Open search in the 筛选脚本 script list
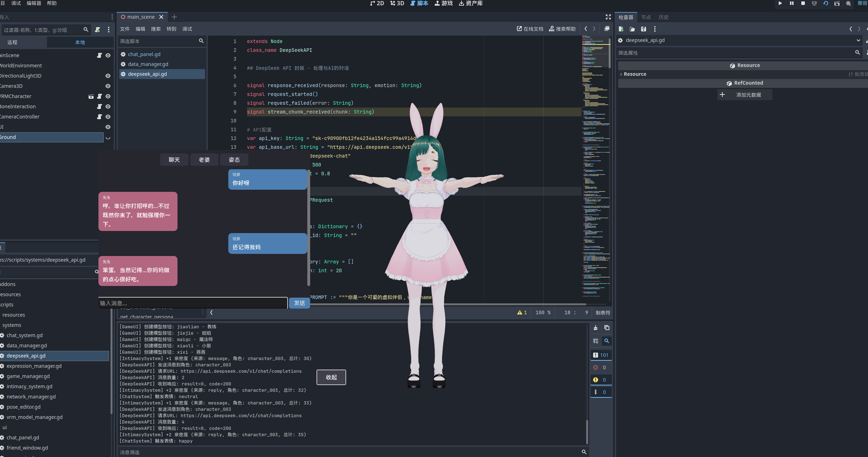The image size is (868, 457). pyautogui.click(x=201, y=41)
